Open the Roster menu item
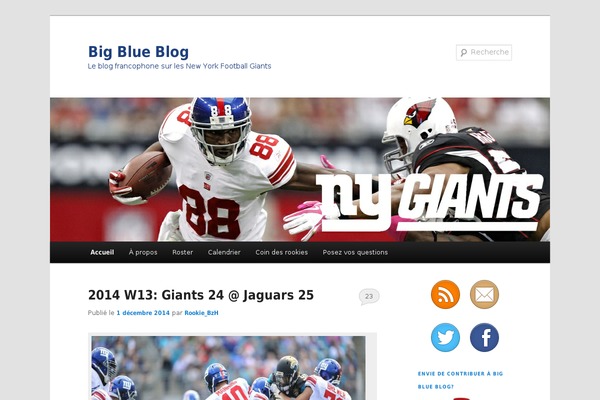This screenshot has width=600, height=400. click(x=183, y=252)
